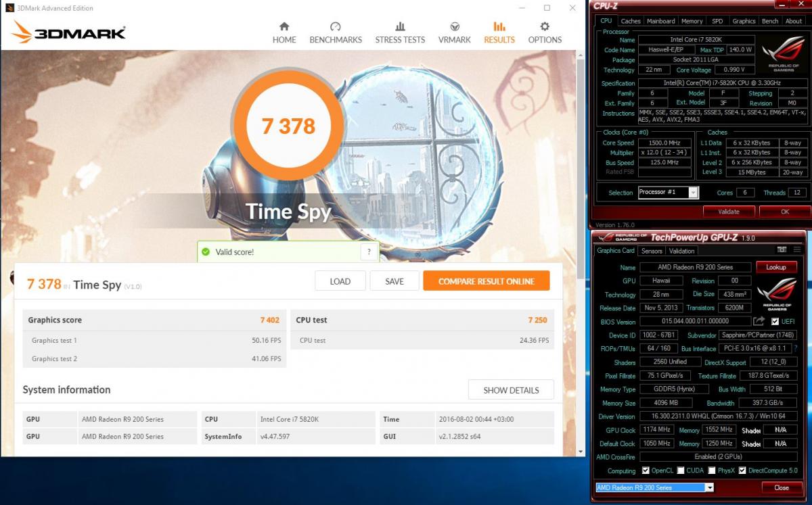
Task: Click the BIOS export share icon in GPU-Z
Action: click(759, 321)
